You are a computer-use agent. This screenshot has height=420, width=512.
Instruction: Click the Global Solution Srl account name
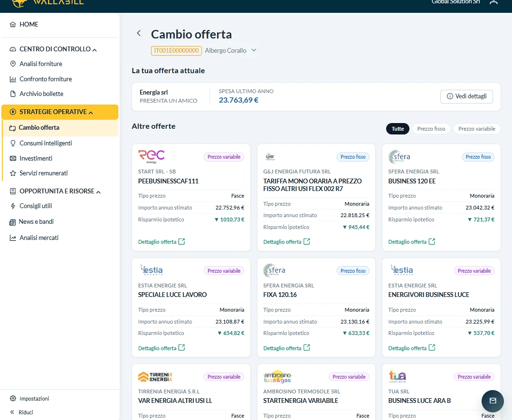[455, 2]
